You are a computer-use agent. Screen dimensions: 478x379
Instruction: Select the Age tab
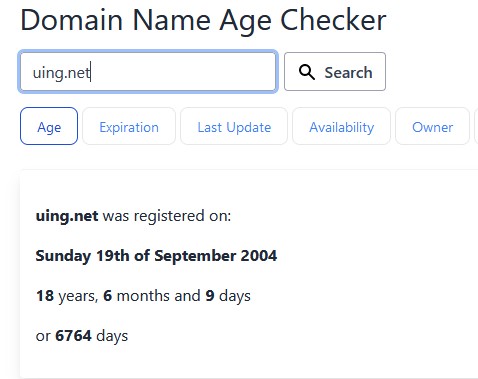(x=49, y=126)
